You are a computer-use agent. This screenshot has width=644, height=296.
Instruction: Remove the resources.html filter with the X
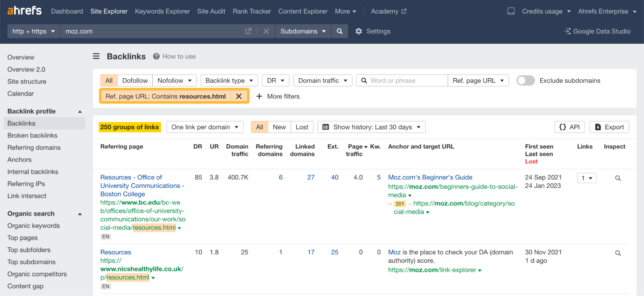(x=239, y=96)
